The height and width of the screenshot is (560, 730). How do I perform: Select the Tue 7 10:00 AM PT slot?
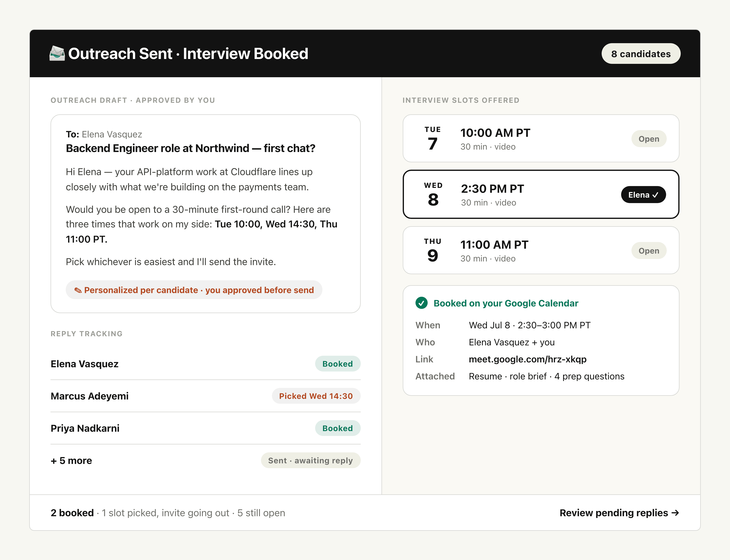click(x=541, y=138)
